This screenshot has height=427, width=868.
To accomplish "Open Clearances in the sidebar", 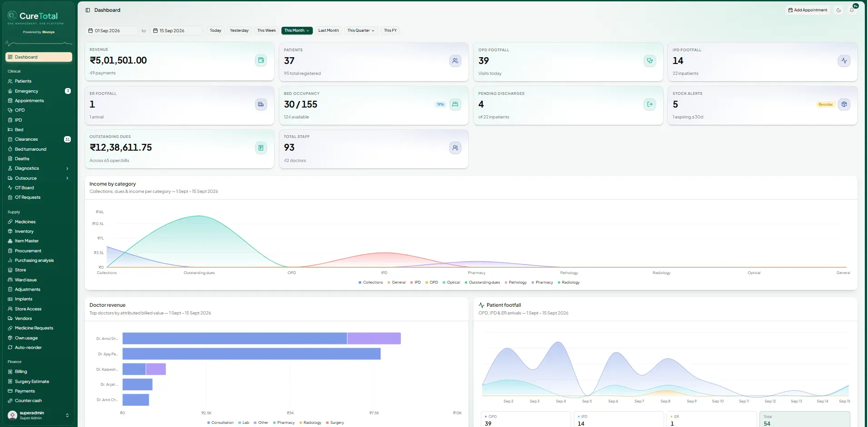I will click(39, 139).
